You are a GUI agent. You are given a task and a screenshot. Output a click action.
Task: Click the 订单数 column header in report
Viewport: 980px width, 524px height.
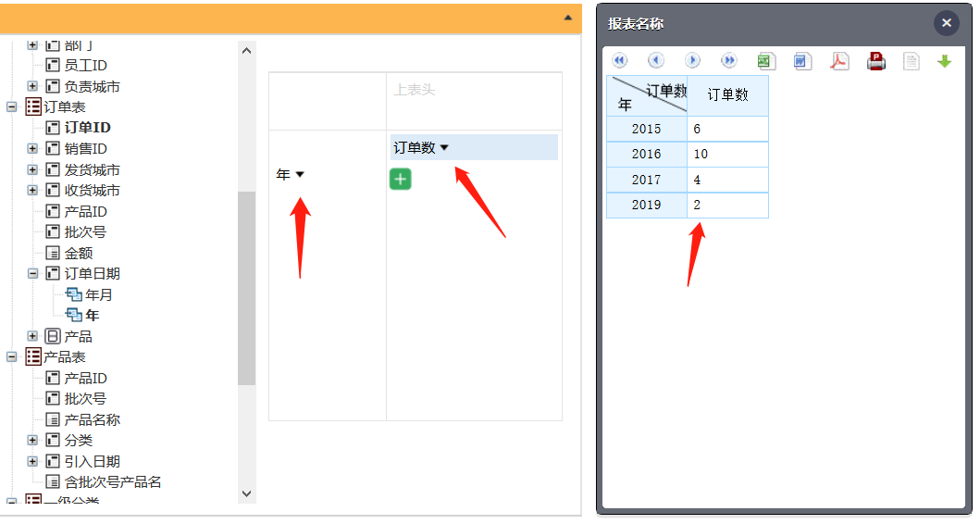click(x=727, y=95)
